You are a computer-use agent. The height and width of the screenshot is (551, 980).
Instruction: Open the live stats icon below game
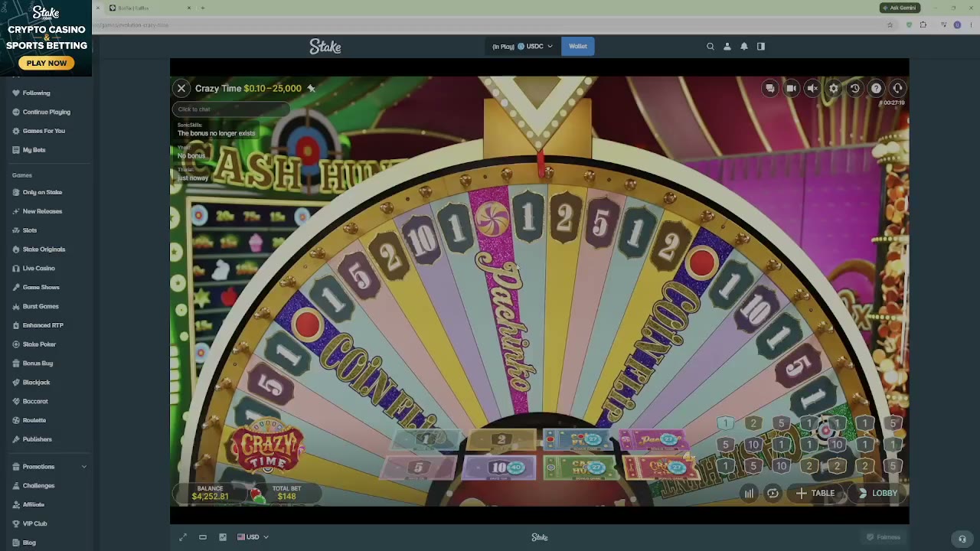coord(223,537)
